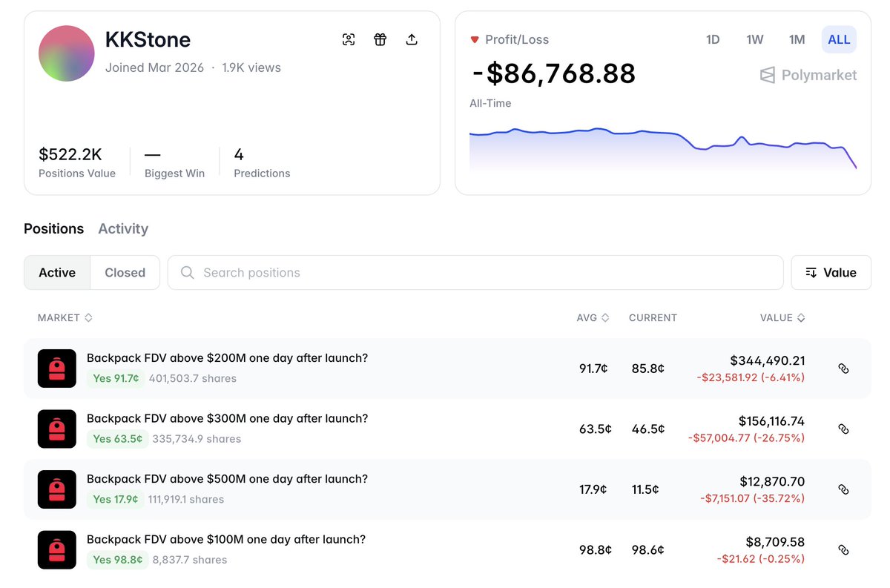Open Backpack FDV above $300M market

click(227, 419)
